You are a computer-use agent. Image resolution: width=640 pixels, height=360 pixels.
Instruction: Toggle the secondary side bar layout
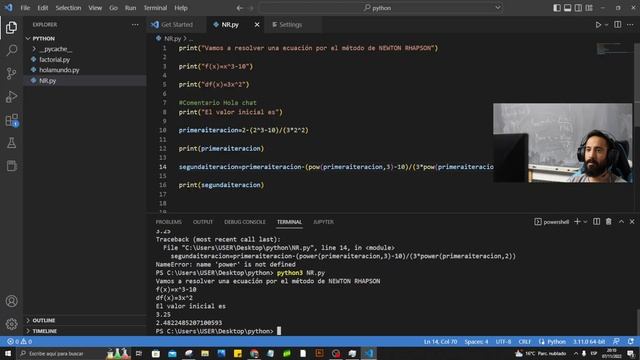(578, 8)
